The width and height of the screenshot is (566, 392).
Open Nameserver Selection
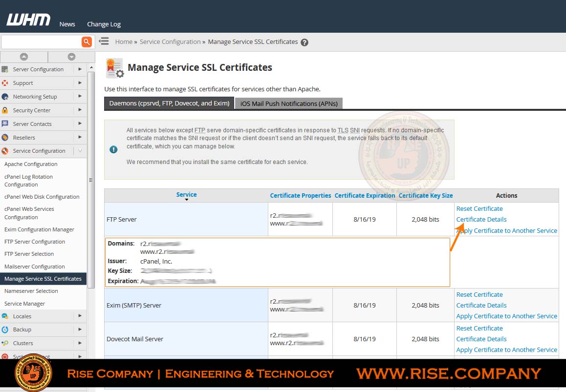tap(31, 291)
